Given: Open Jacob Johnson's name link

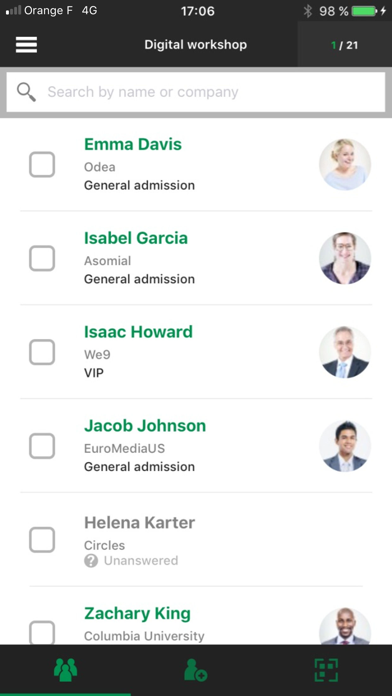Looking at the screenshot, I should [x=145, y=426].
